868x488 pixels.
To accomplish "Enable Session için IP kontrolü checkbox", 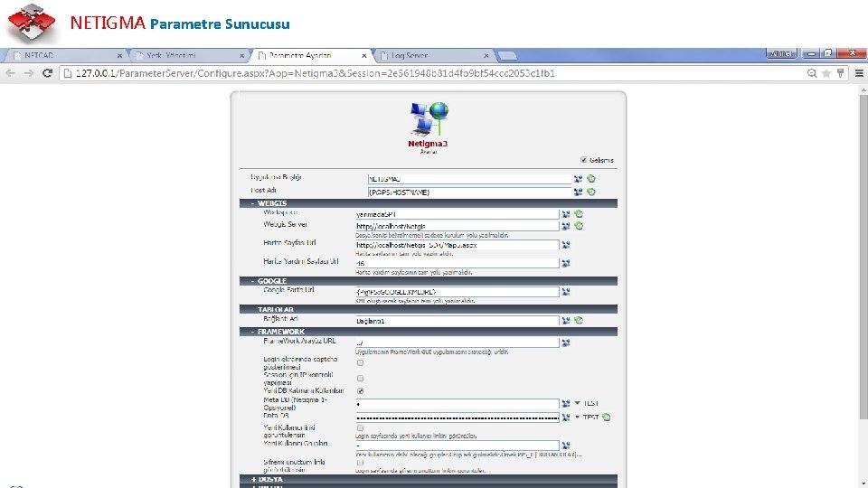I will 361,379.
